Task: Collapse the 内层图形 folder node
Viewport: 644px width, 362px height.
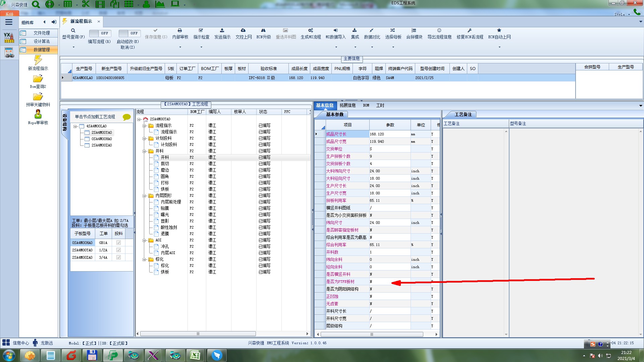Action: coord(144,196)
